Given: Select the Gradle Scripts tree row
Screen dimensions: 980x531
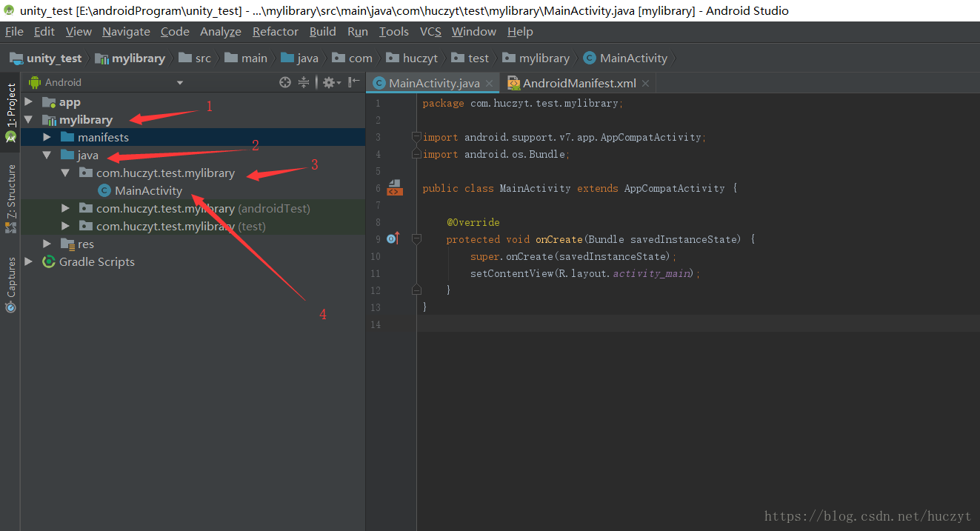Looking at the screenshot, I should click(x=193, y=261).
